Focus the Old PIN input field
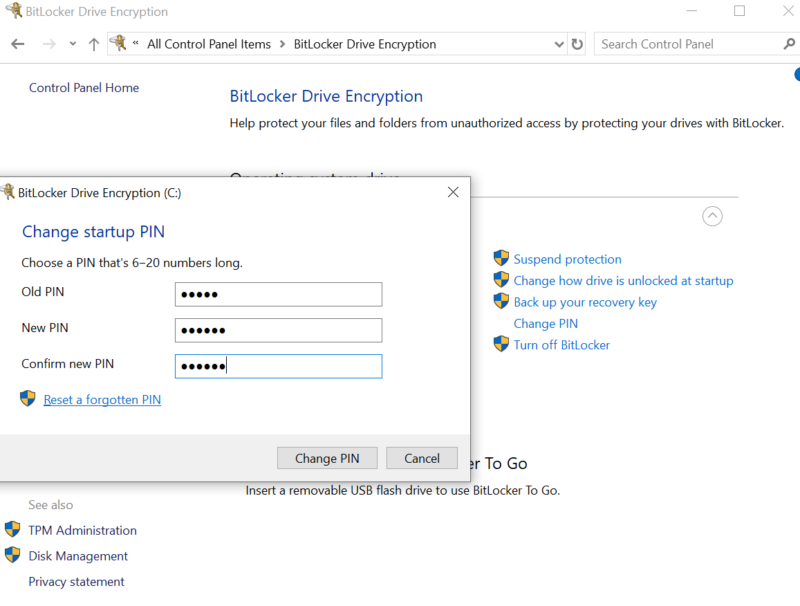 [278, 294]
